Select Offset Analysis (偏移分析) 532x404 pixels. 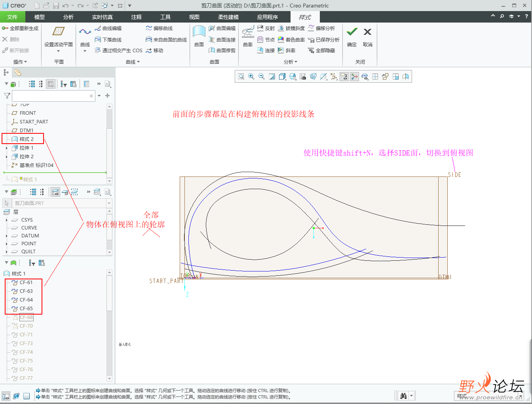tap(321, 28)
